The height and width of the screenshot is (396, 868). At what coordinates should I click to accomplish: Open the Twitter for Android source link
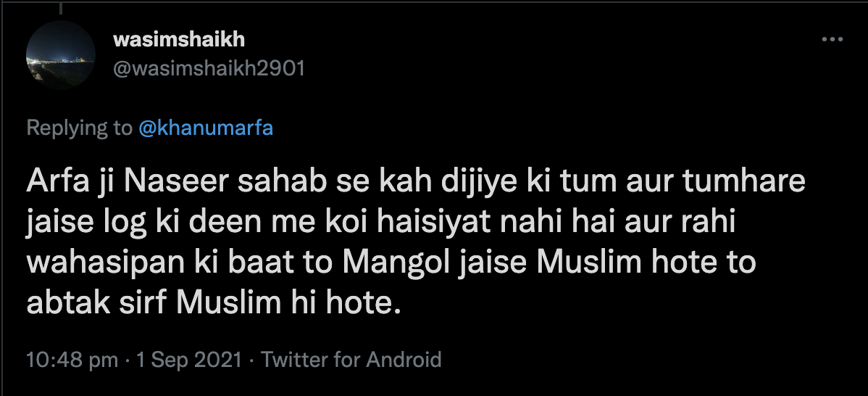tap(351, 360)
